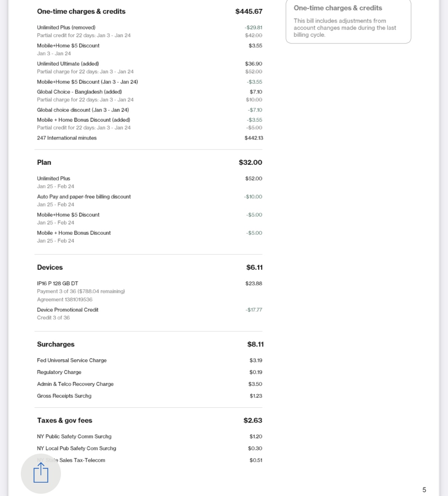Screen dimensions: 448x496
Task: Click NY Public Safety Comm Surchg line
Action: [x=74, y=437]
